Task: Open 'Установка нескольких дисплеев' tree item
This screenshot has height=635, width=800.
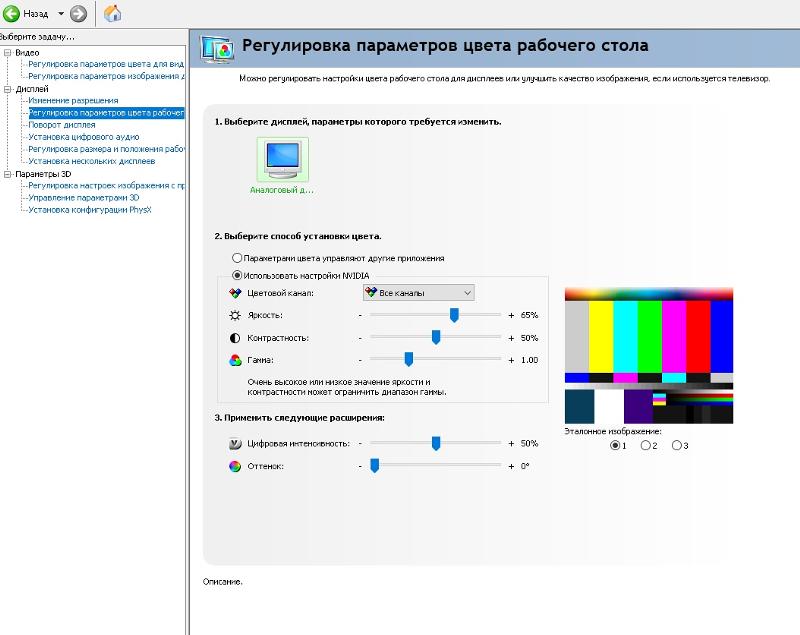Action: coord(92,161)
